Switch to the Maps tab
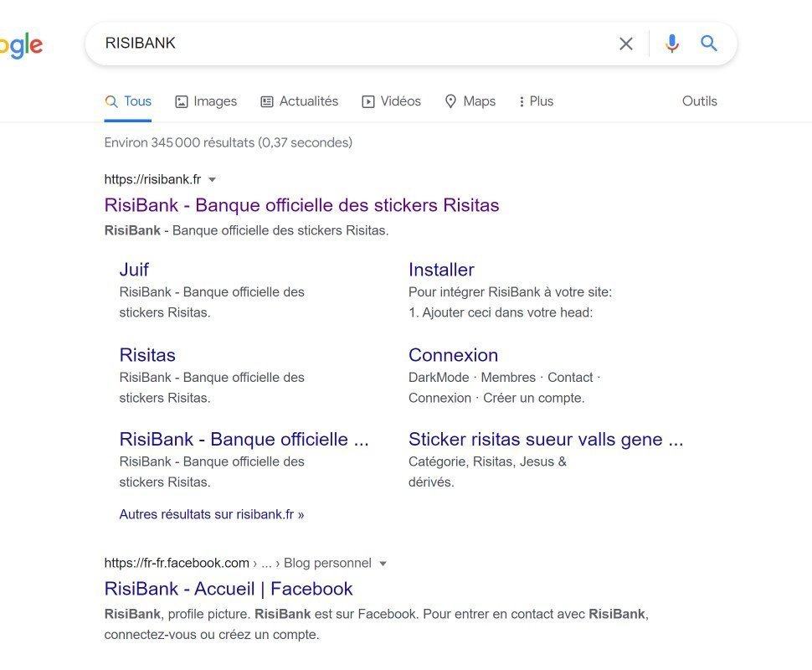This screenshot has width=812, height=670. (470, 101)
